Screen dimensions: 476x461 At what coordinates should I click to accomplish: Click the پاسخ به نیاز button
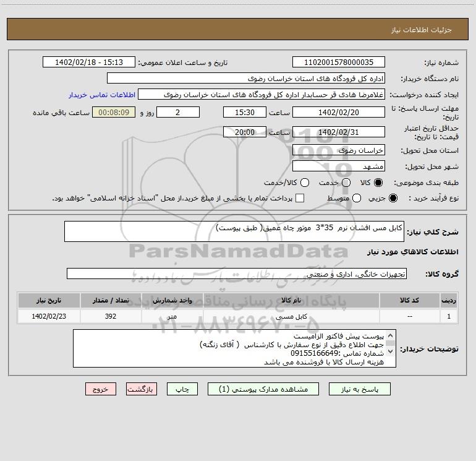(360, 389)
